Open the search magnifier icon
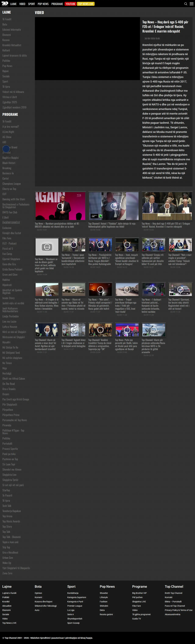 click(186, 4)
